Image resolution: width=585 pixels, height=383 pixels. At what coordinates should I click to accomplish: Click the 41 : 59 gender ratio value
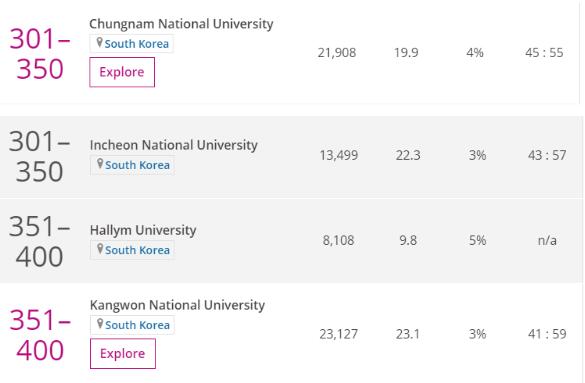click(x=547, y=334)
